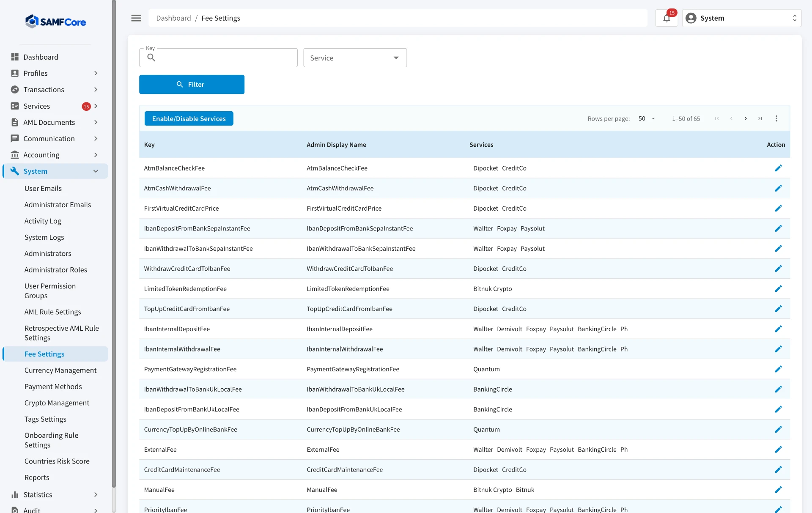Open Activity Log under System

(x=43, y=221)
